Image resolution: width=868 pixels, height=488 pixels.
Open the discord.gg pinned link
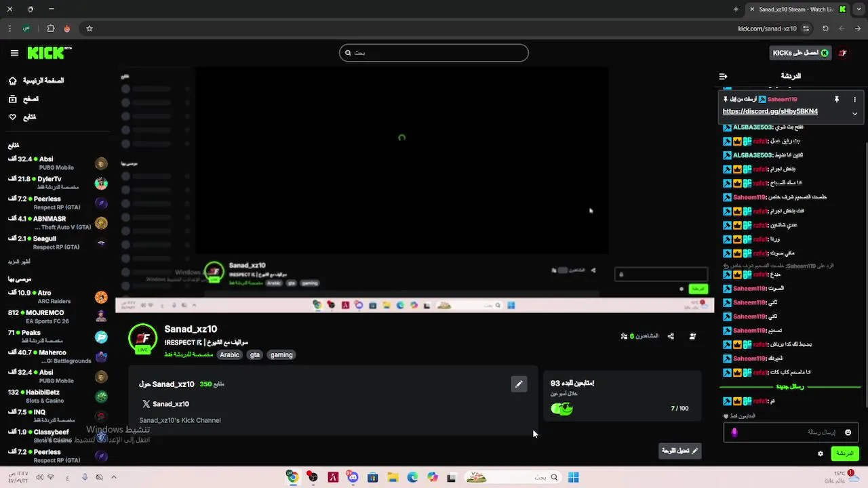click(x=770, y=111)
